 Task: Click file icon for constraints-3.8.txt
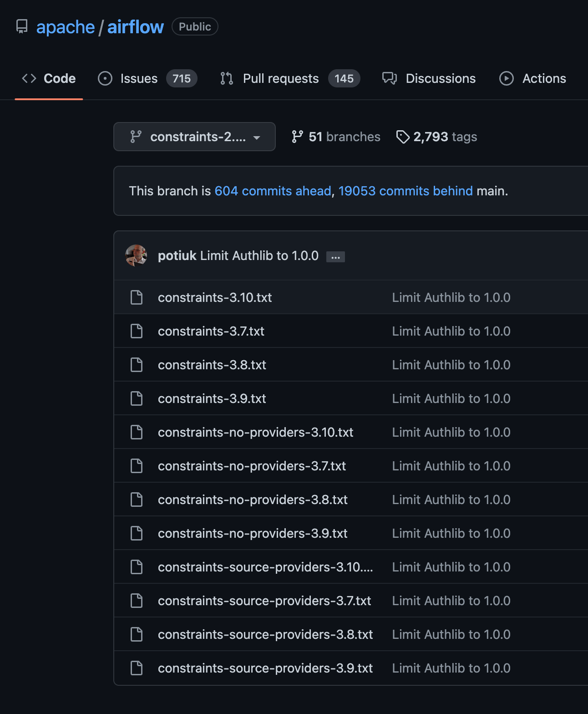[137, 365]
